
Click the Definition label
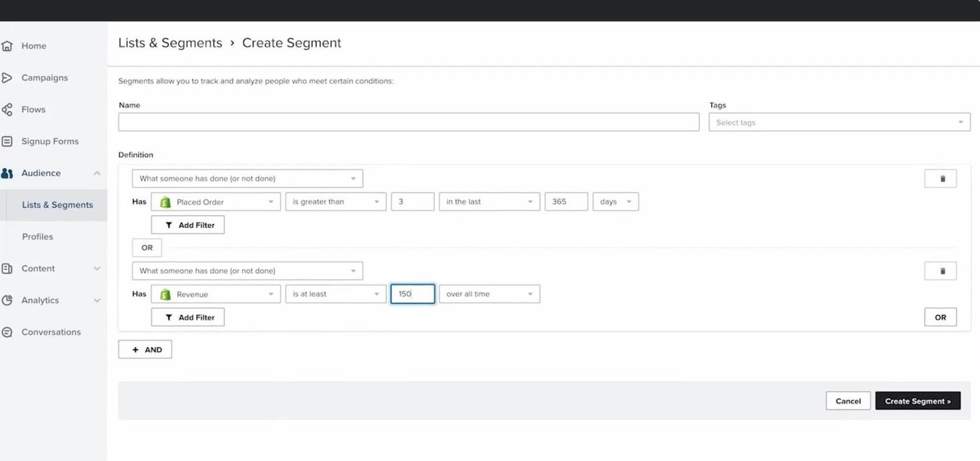pos(136,155)
